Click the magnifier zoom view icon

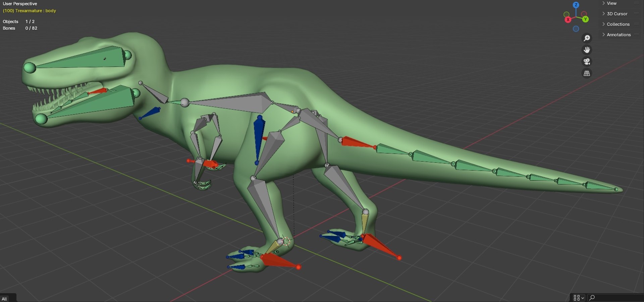tap(587, 38)
